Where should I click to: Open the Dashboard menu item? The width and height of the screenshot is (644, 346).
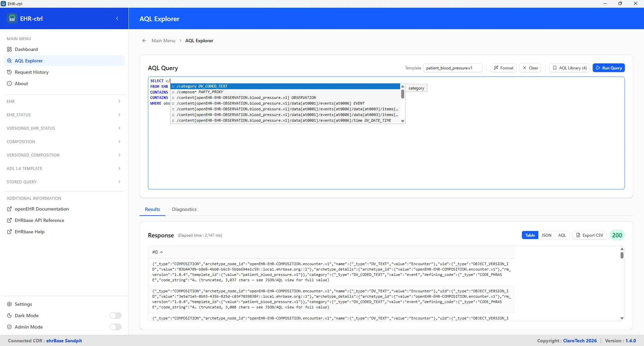(x=64, y=49)
